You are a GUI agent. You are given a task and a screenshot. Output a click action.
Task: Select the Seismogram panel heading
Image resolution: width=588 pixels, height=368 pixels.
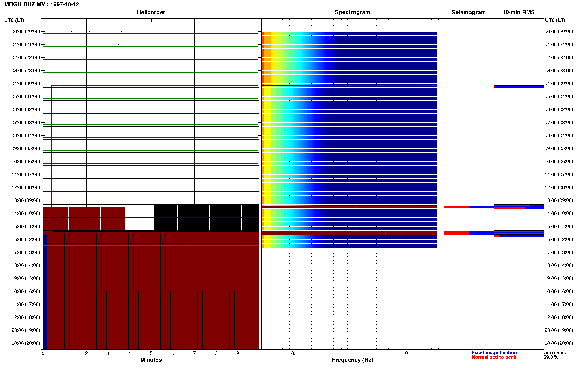tap(468, 12)
